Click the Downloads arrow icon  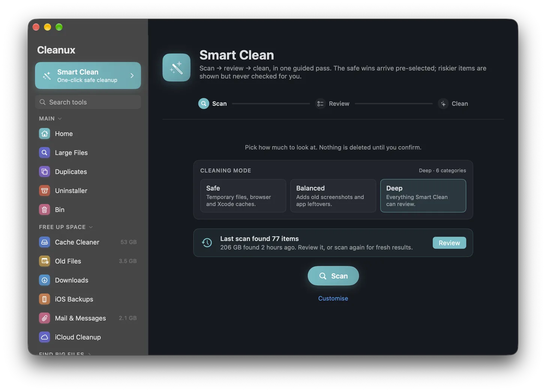pyautogui.click(x=45, y=280)
